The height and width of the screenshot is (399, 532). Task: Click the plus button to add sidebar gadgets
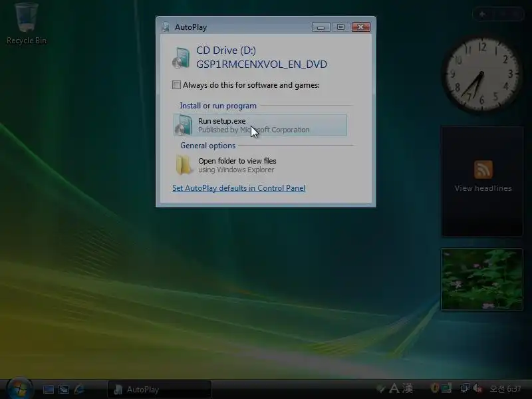tap(482, 14)
